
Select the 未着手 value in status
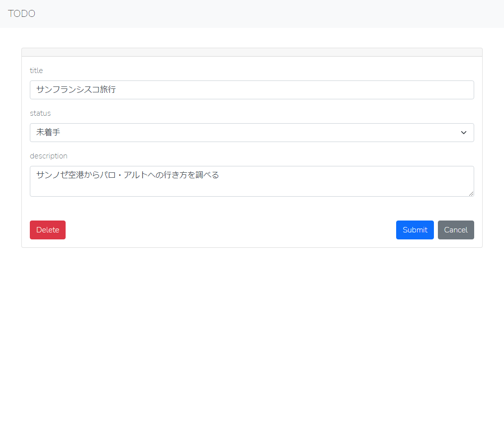coord(48,133)
